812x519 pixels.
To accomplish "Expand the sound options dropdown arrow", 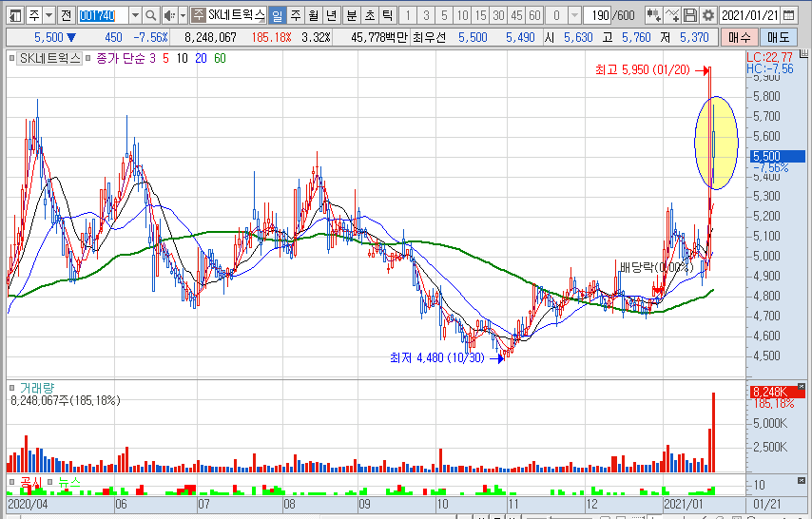I will pos(182,16).
